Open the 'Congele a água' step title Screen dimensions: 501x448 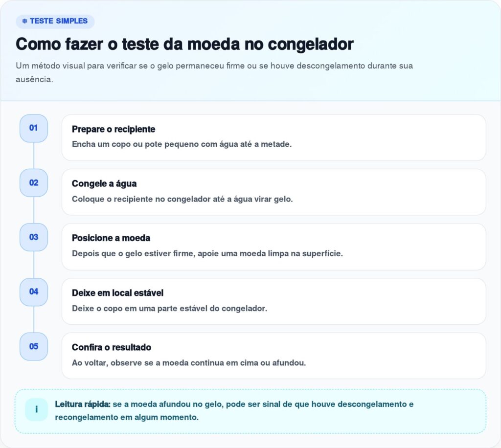click(x=104, y=184)
